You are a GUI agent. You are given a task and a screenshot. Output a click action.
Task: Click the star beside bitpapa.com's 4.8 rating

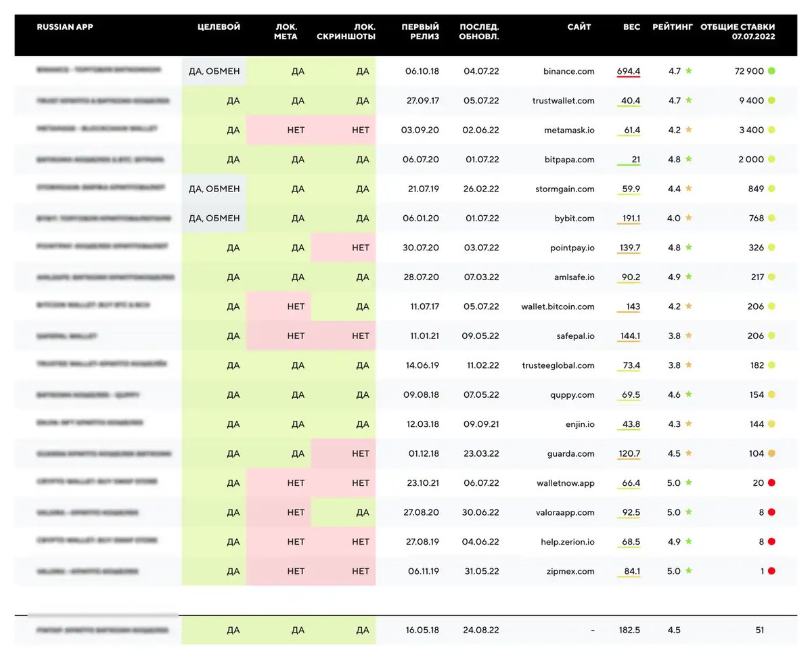(x=689, y=159)
